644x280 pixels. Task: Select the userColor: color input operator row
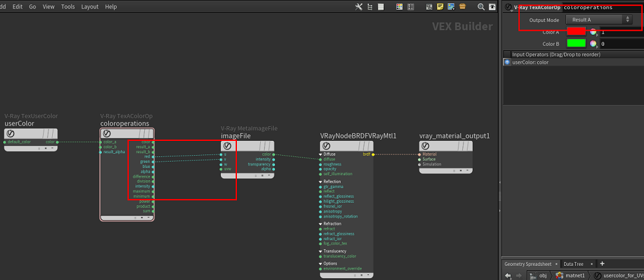[x=573, y=62]
